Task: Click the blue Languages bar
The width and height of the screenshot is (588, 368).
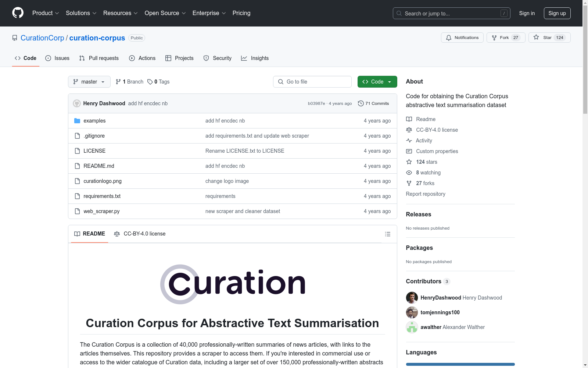Action: pyautogui.click(x=460, y=364)
